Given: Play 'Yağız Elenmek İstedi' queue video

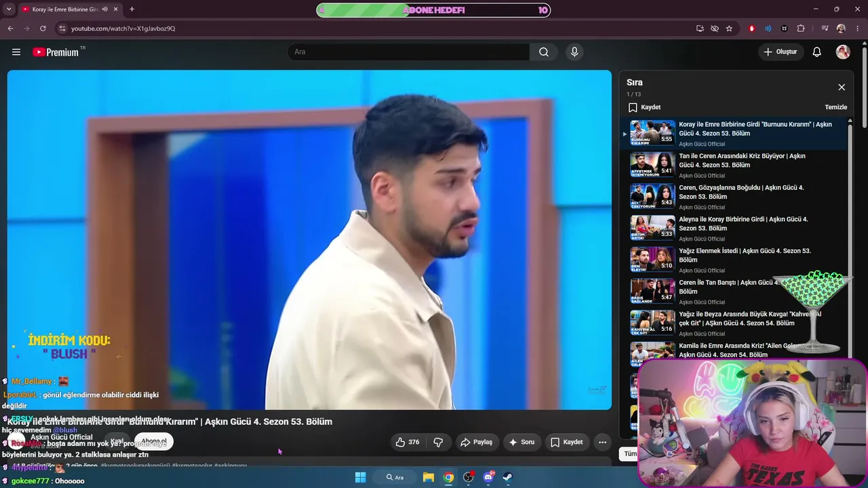Looking at the screenshot, I should point(734,260).
